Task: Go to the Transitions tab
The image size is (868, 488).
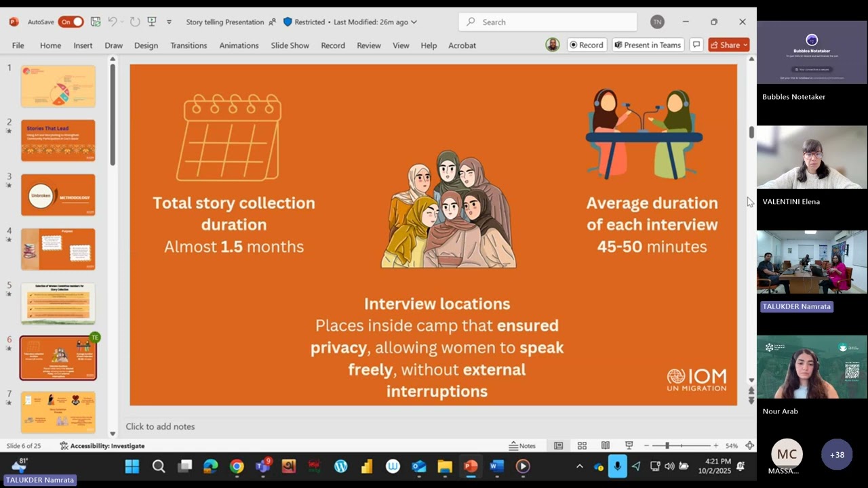Action: pos(189,45)
